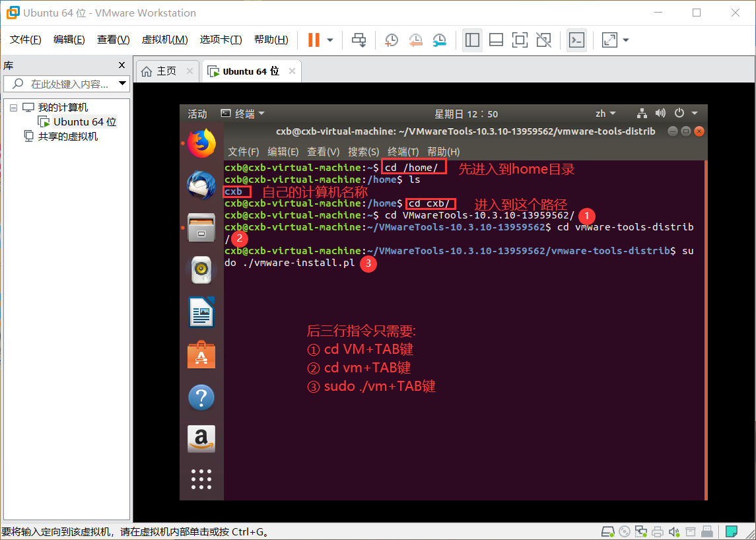The height and width of the screenshot is (540, 756).
Task: Open Ubuntu Software from the dock
Action: 201,354
